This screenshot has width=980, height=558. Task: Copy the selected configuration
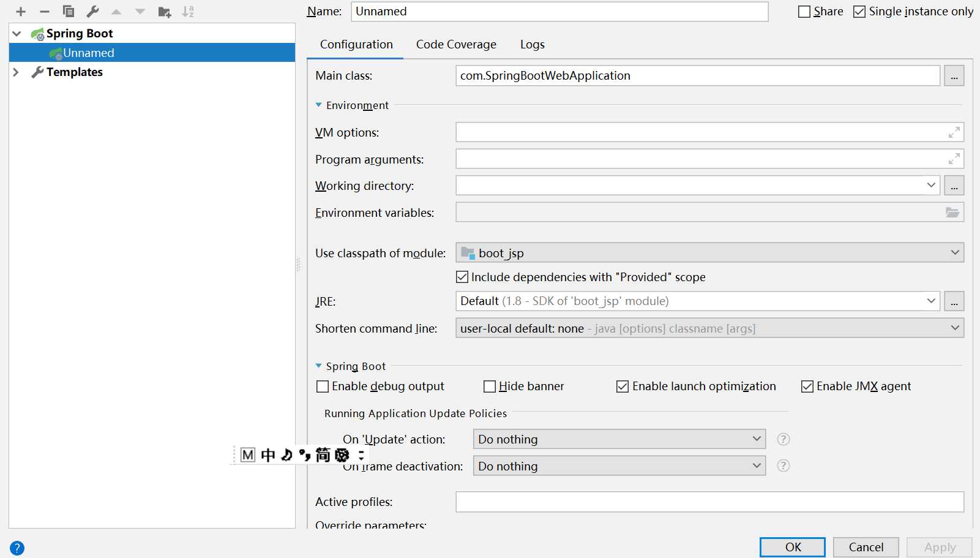pyautogui.click(x=69, y=12)
